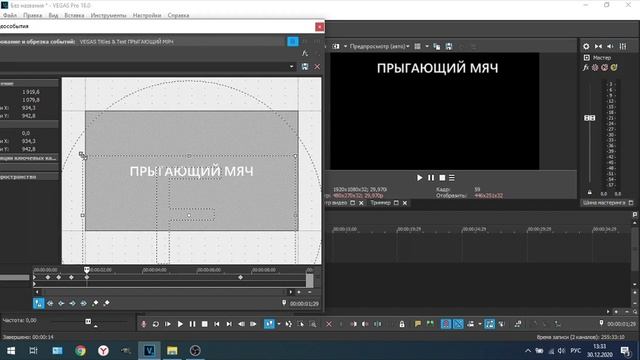This screenshot has width=640, height=360.
Task: Open external monitor dropdown arrow
Action: [345, 47]
